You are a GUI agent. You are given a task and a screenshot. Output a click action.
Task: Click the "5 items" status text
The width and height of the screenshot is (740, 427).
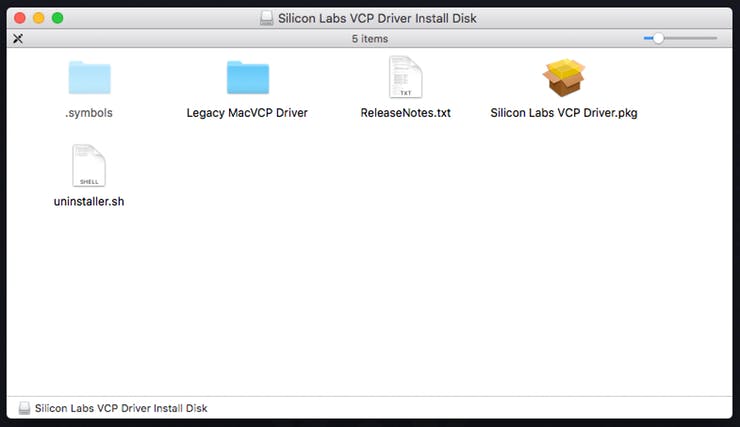[370, 38]
